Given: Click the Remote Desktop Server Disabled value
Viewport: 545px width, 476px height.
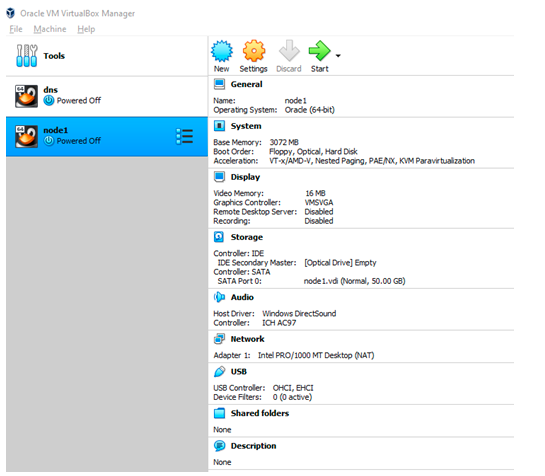Looking at the screenshot, I should click(x=319, y=212).
